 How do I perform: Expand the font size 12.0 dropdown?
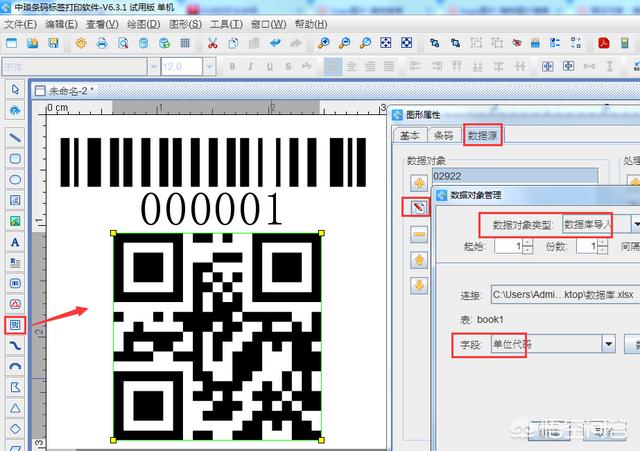(209, 67)
